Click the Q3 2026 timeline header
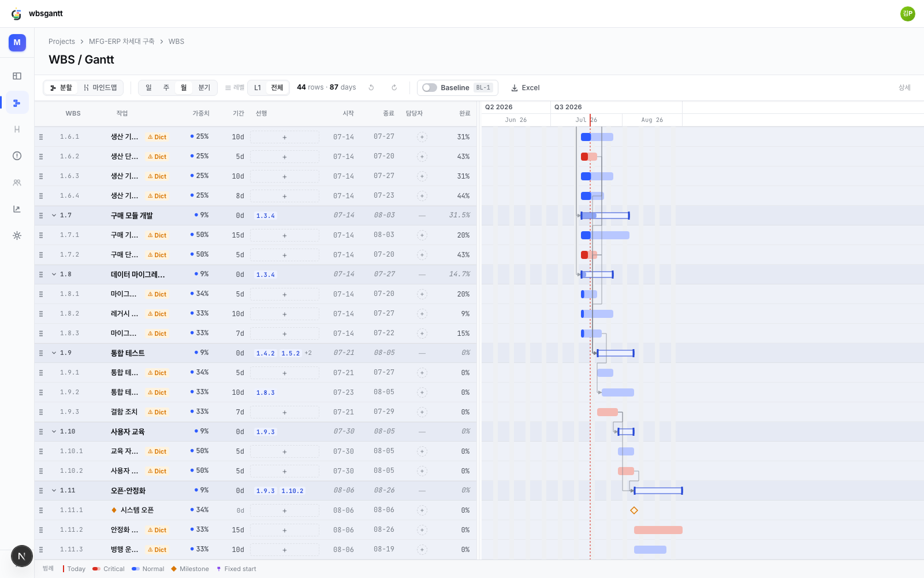 (x=616, y=107)
